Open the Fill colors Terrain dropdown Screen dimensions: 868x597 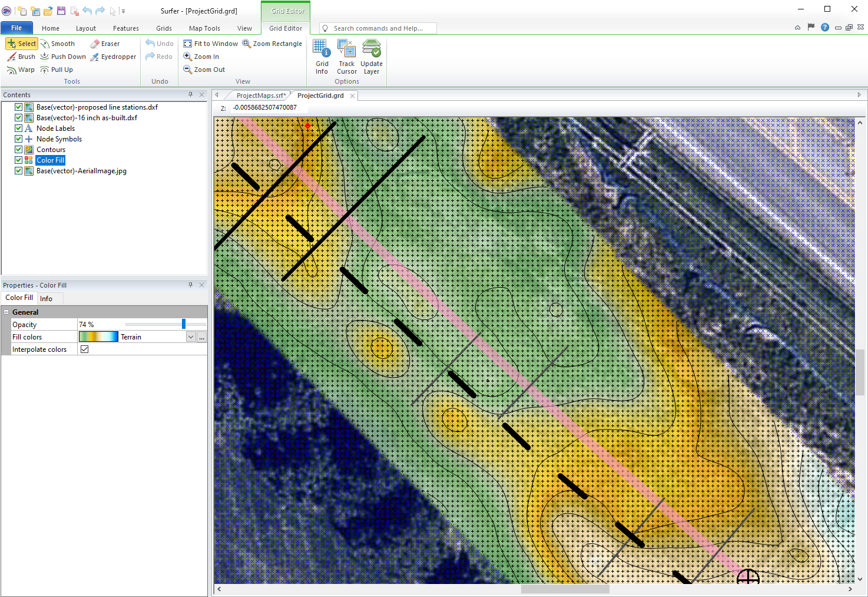coord(190,337)
